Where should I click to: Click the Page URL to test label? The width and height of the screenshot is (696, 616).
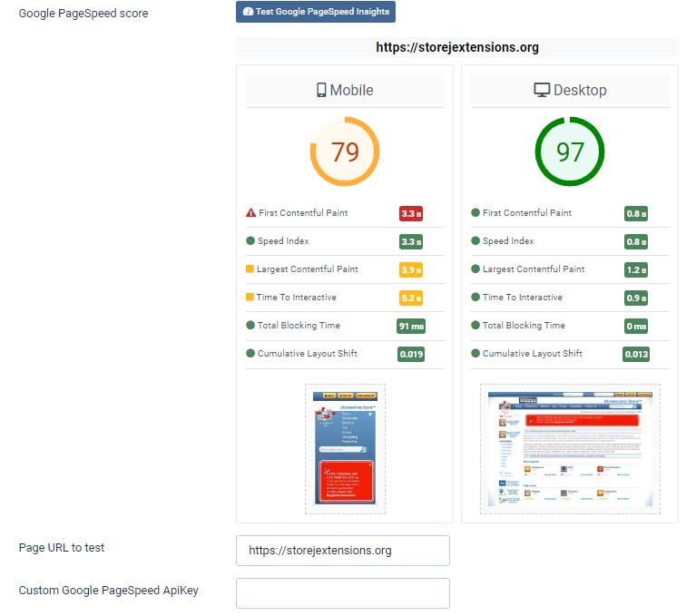[62, 547]
